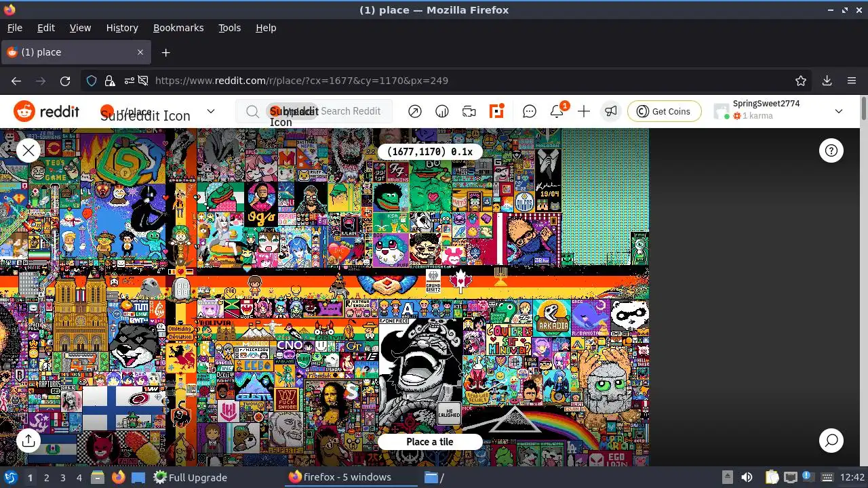Click the Firefox launcher in the taskbar
The height and width of the screenshot is (488, 868).
coord(119,477)
